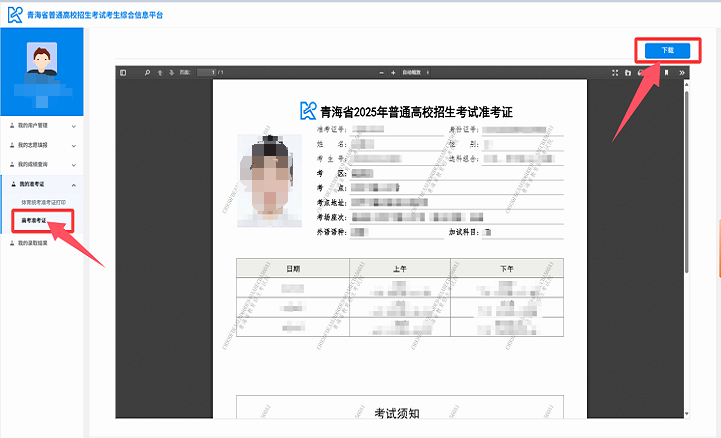This screenshot has width=721, height=438.
Task: Expand the 我的成绩查询 sidebar section
Action: click(x=41, y=164)
